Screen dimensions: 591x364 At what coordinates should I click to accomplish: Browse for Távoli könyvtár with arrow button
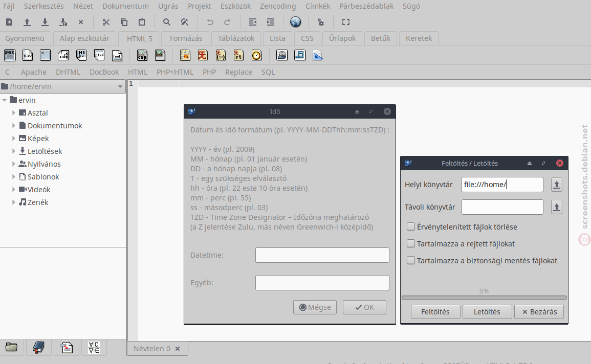coord(556,207)
